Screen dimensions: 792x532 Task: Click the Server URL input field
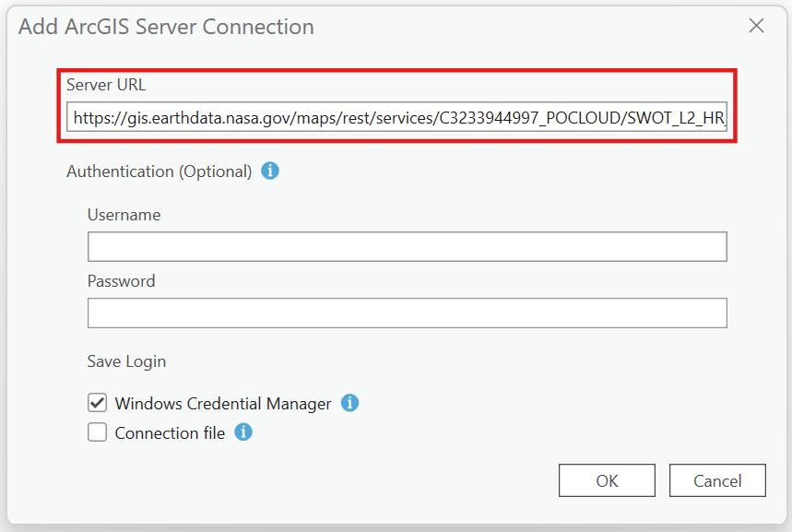[x=397, y=117]
